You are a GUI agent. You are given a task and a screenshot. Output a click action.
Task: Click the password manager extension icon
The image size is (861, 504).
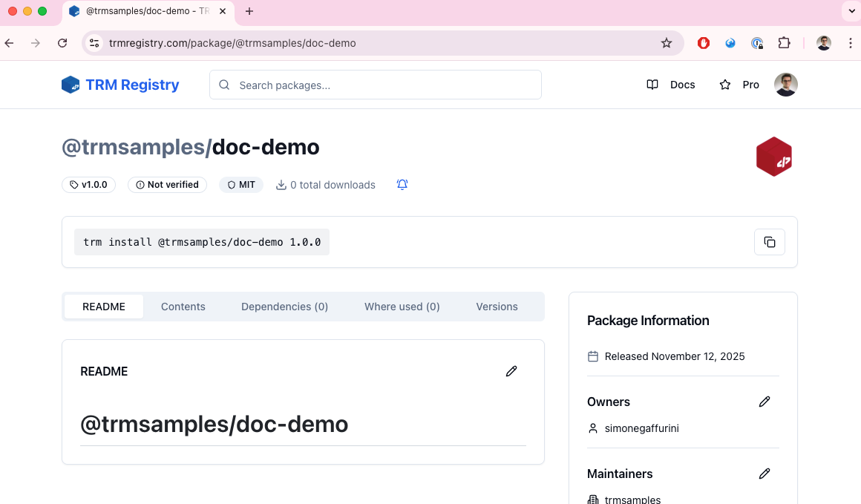(757, 43)
